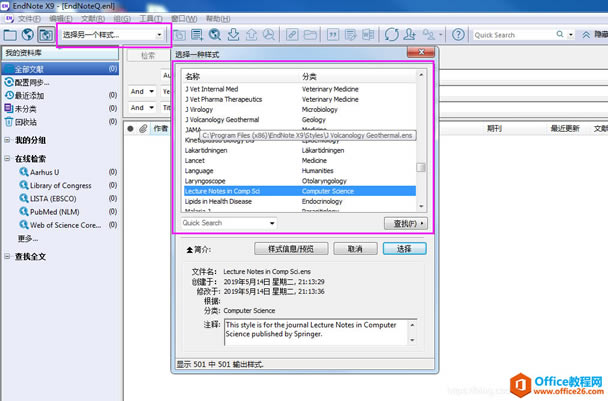Click the 样式信息/预览 button

[291, 249]
